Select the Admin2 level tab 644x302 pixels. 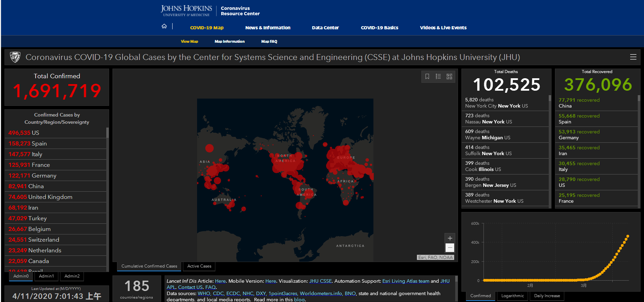[x=72, y=276]
